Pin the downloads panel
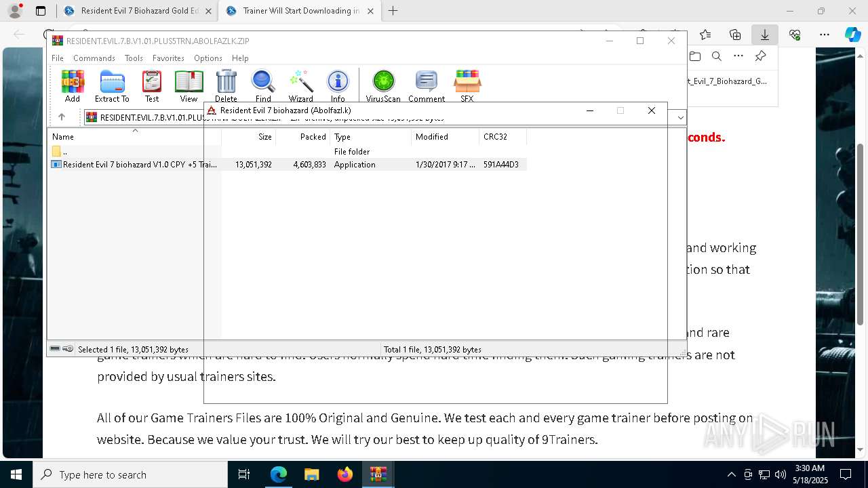The width and height of the screenshot is (868, 488). pos(761,56)
